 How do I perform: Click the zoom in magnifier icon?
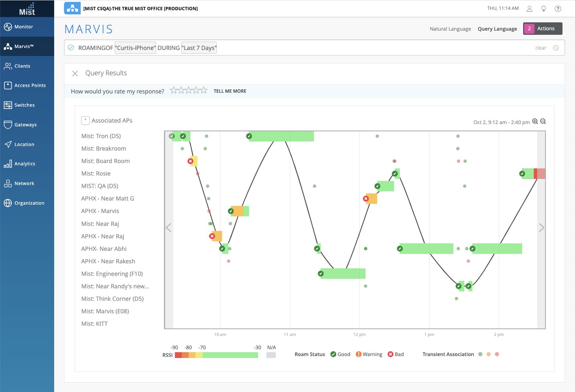tap(535, 121)
